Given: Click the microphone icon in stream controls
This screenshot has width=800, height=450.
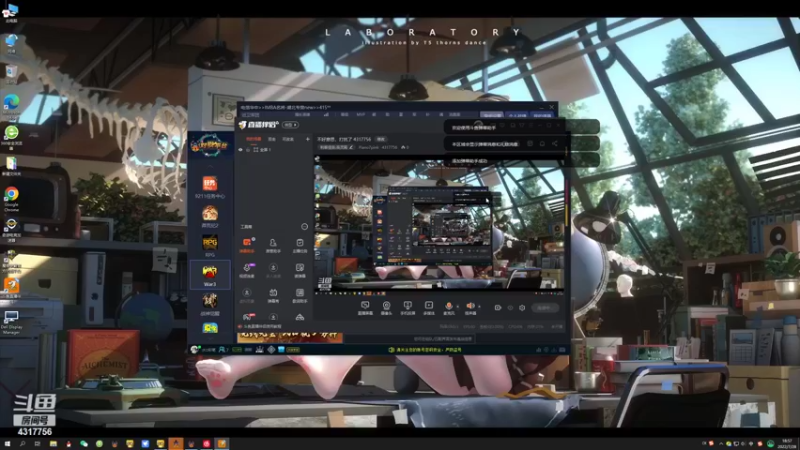Looking at the screenshot, I should tap(449, 307).
